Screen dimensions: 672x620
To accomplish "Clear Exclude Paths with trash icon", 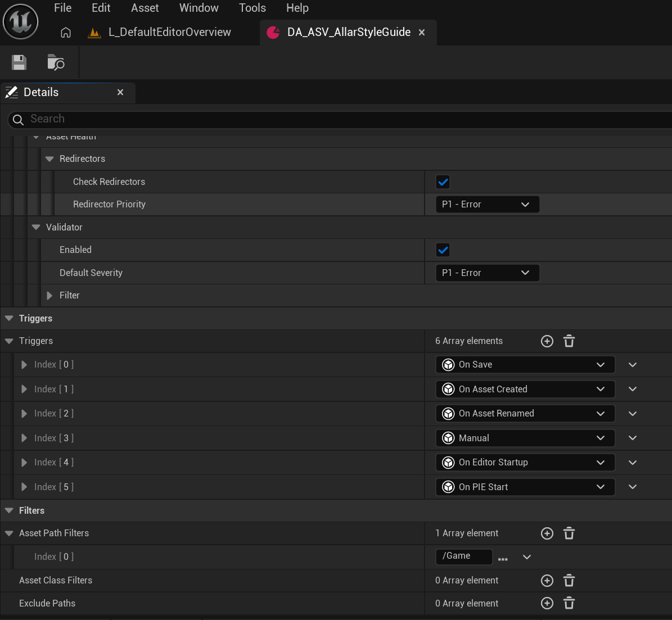I will click(569, 603).
